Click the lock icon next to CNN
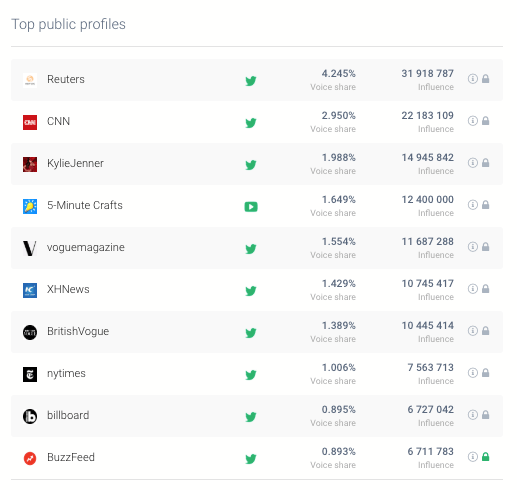Screen dimensions: 517x490 pos(486,121)
